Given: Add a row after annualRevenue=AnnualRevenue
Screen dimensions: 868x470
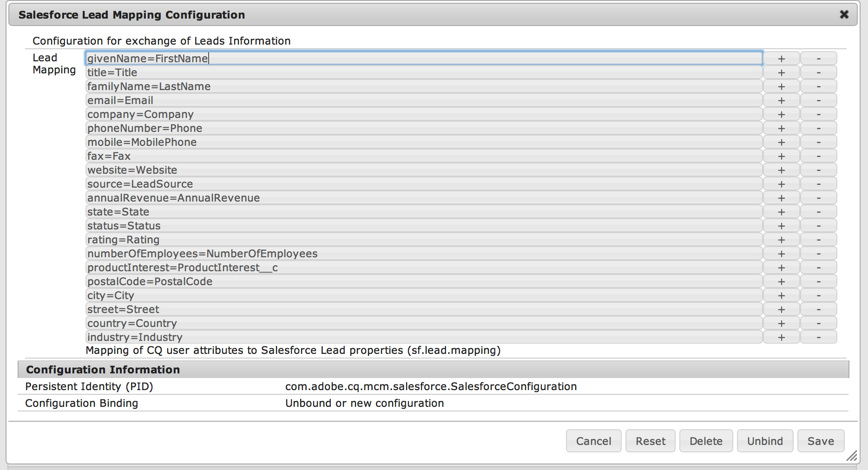Looking at the screenshot, I should point(782,198).
